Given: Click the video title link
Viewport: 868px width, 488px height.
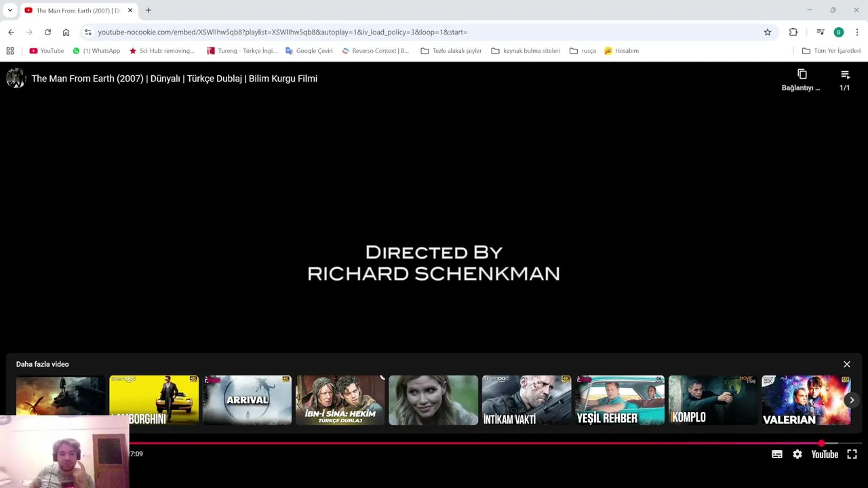Looking at the screenshot, I should (174, 79).
